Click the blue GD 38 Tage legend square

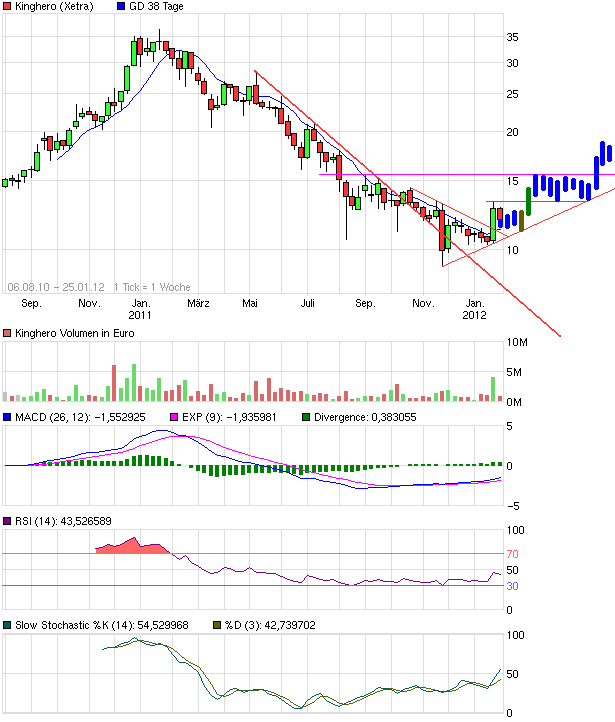(x=121, y=6)
